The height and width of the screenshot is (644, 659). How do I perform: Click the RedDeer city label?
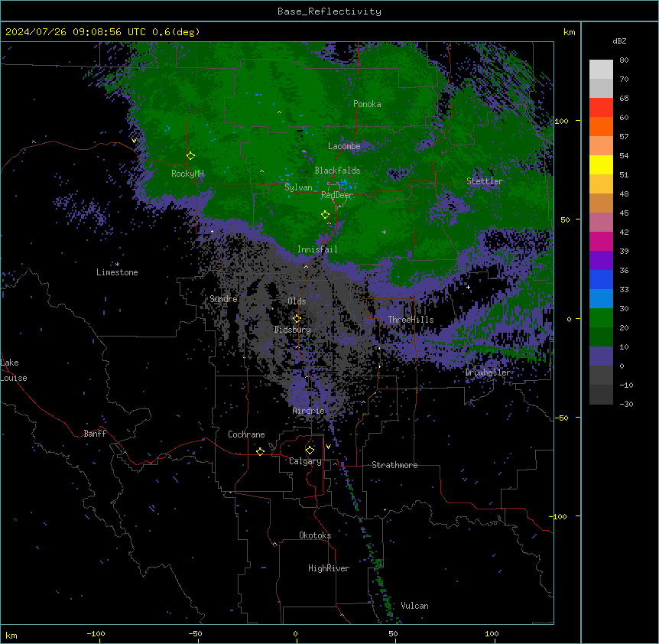tap(337, 195)
